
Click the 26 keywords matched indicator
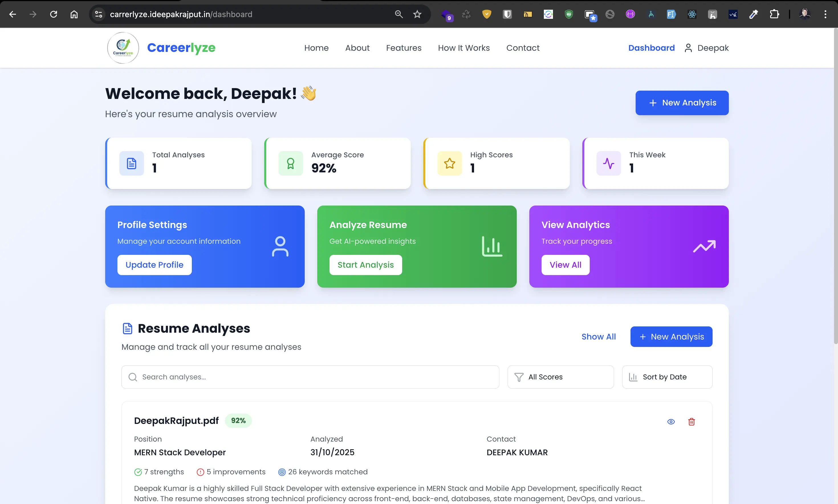pos(323,472)
